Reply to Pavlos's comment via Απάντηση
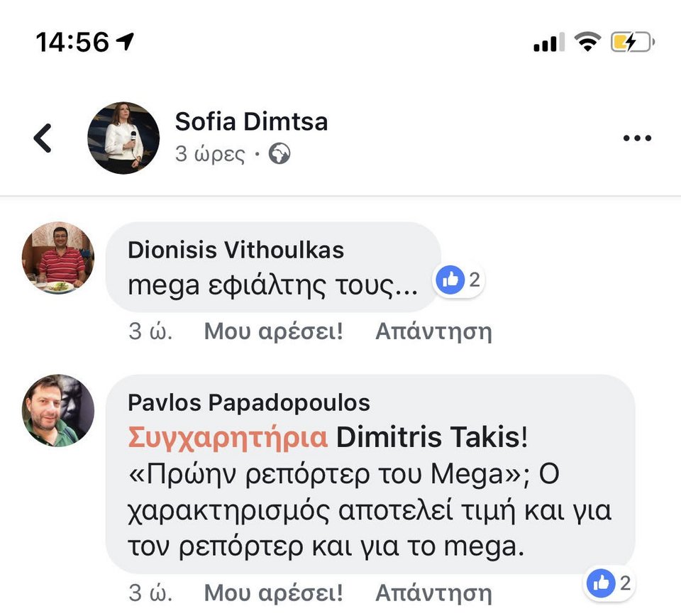 (x=433, y=593)
